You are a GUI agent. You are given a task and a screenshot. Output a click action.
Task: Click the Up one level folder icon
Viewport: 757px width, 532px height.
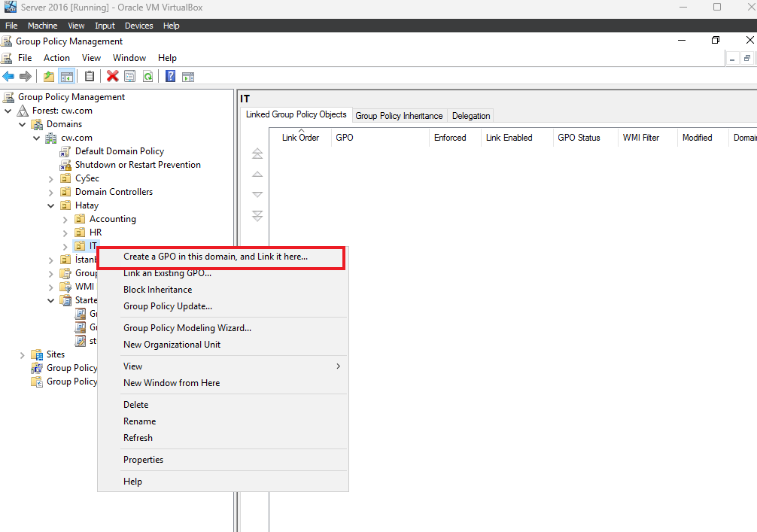point(49,76)
